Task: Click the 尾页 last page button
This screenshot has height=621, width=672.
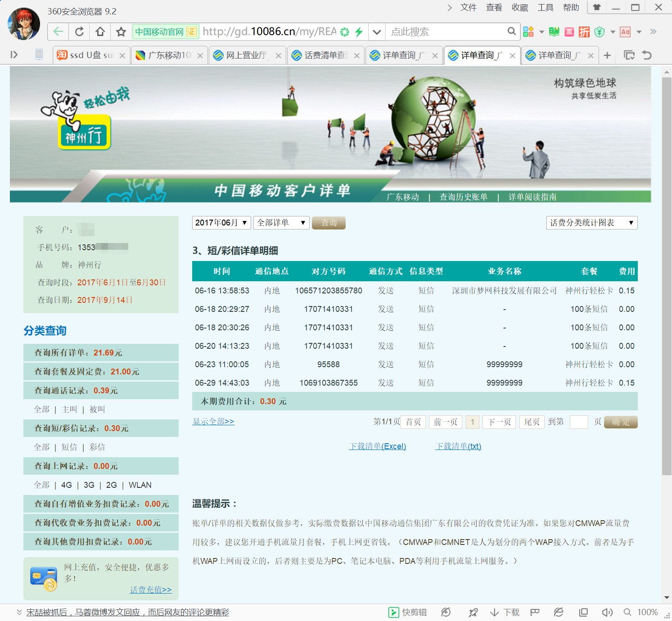Action: pyautogui.click(x=532, y=422)
